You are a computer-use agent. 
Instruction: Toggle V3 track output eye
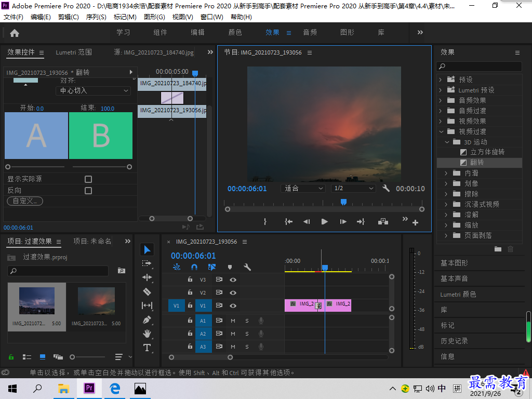coord(233,280)
